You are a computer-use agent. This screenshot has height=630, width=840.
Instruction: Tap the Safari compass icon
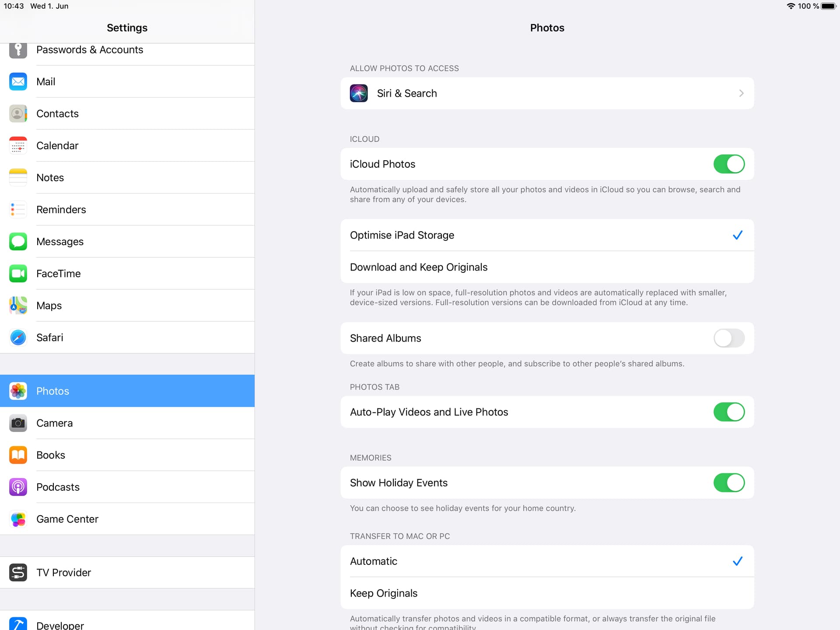(x=18, y=338)
